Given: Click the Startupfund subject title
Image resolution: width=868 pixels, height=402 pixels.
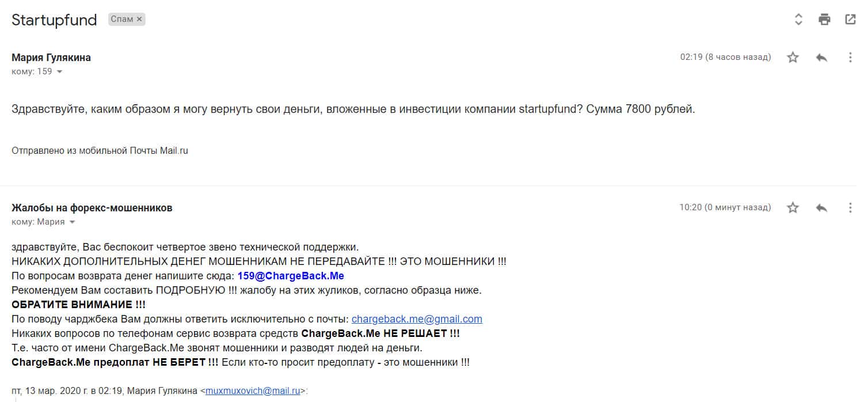Looking at the screenshot, I should click(54, 20).
